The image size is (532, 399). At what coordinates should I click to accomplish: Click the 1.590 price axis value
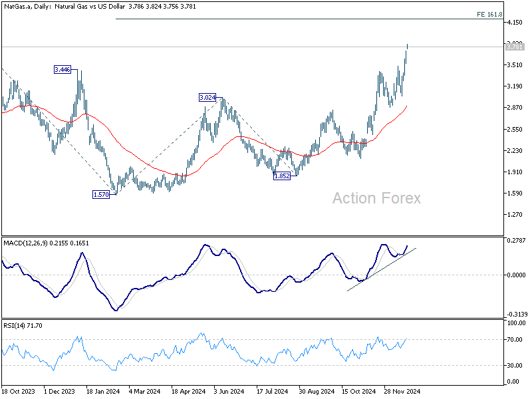[x=515, y=194]
